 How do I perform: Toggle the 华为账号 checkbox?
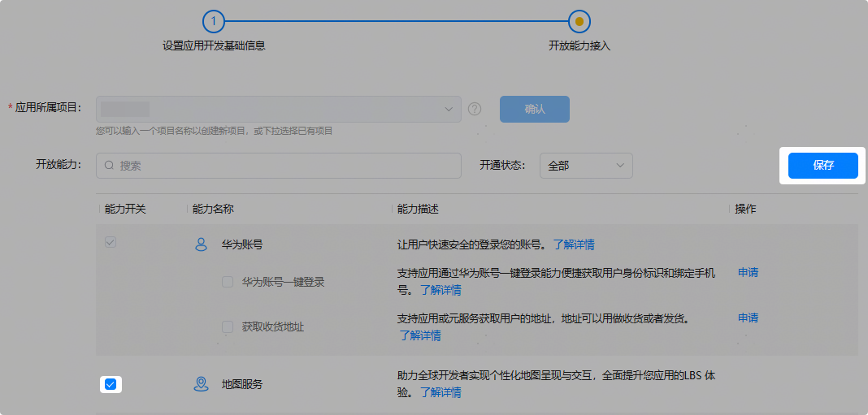(111, 242)
